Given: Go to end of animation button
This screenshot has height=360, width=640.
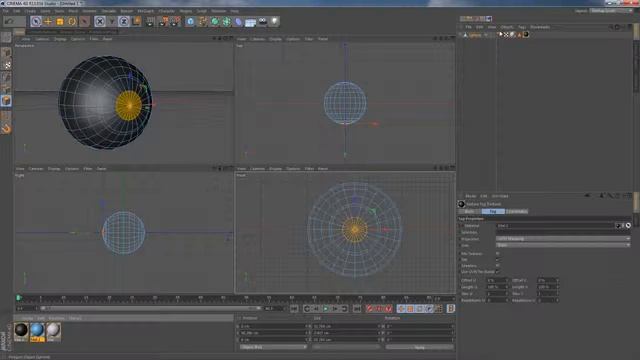Looking at the screenshot, I should (357, 309).
